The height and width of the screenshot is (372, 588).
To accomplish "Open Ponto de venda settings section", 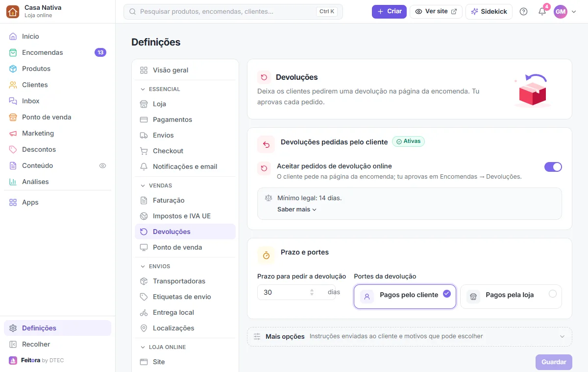I will 185,247.
